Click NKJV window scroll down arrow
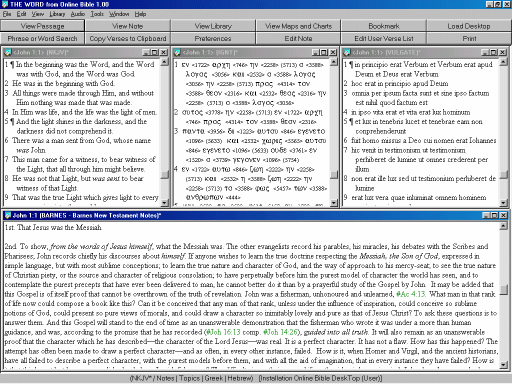Image resolution: width=512 pixels, height=384 pixels. pos(165,203)
